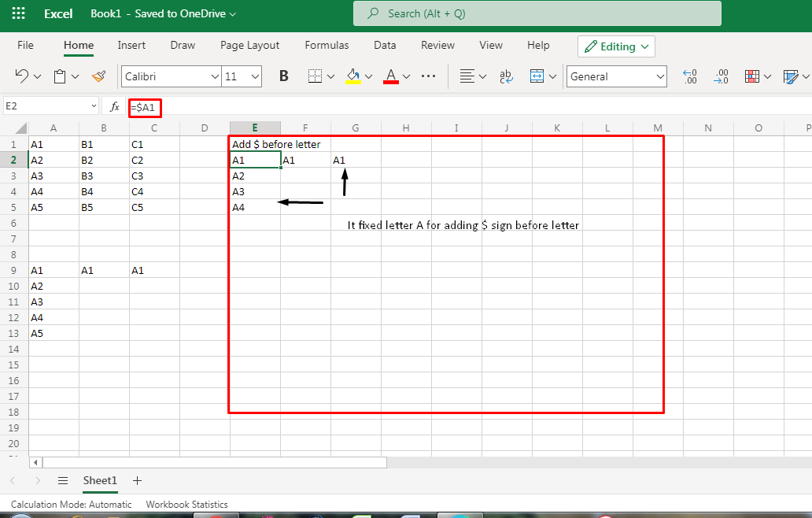Open More font options ellipsis
Image resolution: width=812 pixels, height=518 pixels.
[428, 76]
